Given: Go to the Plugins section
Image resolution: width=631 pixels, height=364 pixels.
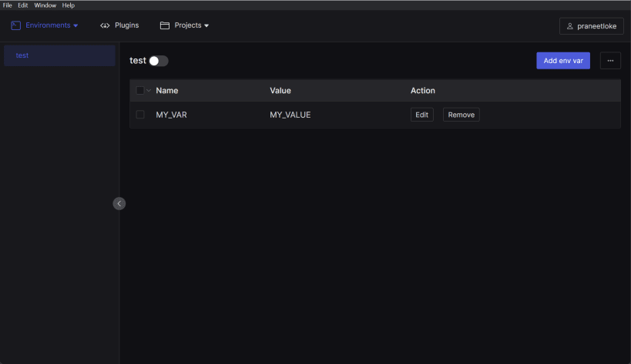Looking at the screenshot, I should tap(119, 25).
